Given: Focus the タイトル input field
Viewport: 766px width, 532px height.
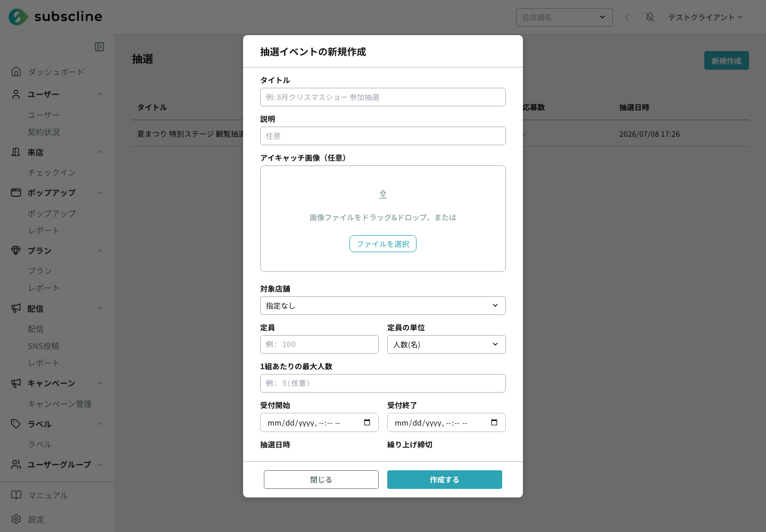Looking at the screenshot, I should (x=383, y=97).
